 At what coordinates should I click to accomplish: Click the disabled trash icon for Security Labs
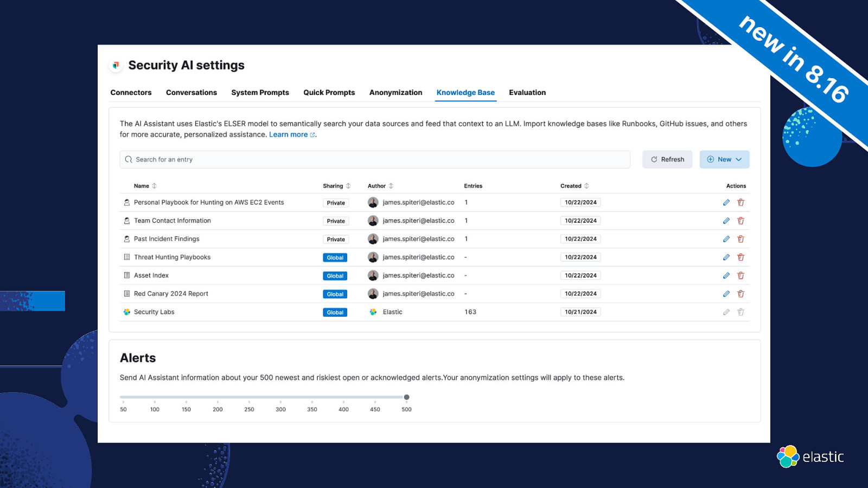coord(741,312)
